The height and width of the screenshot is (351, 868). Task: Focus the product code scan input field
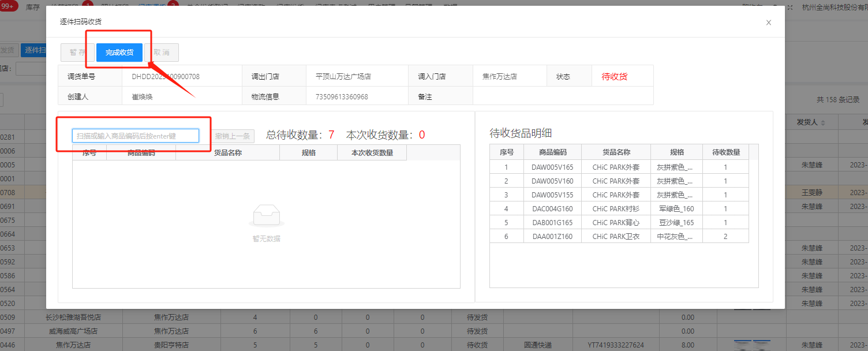(x=136, y=136)
